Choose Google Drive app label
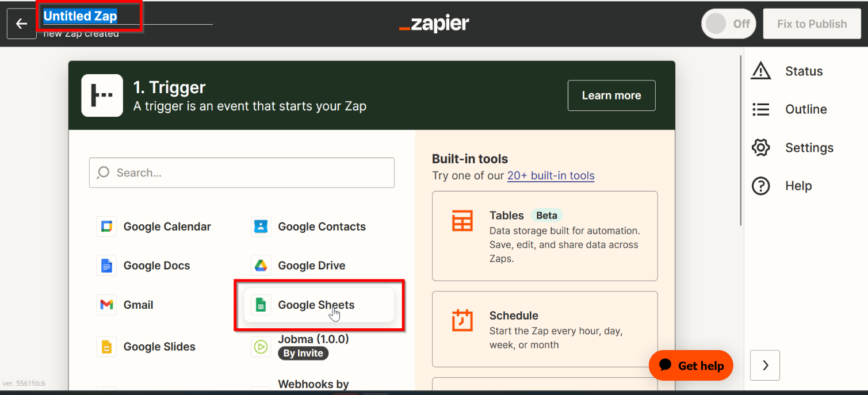868x395 pixels. pos(312,266)
